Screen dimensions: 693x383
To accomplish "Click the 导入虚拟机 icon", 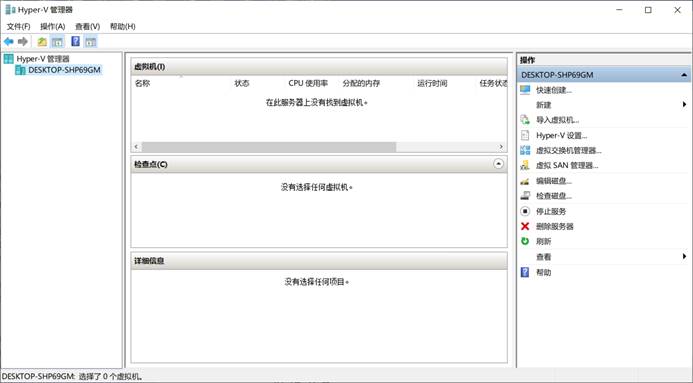I will pos(525,119).
